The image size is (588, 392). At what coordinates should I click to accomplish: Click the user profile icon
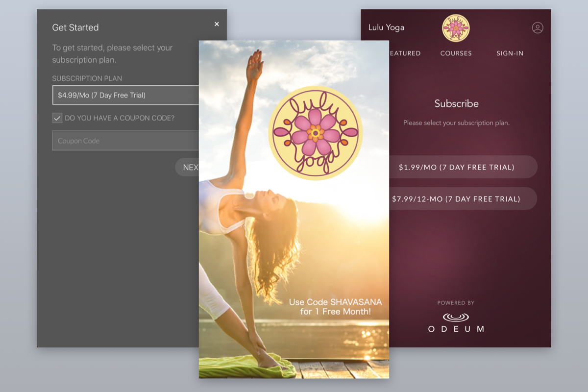point(538,28)
